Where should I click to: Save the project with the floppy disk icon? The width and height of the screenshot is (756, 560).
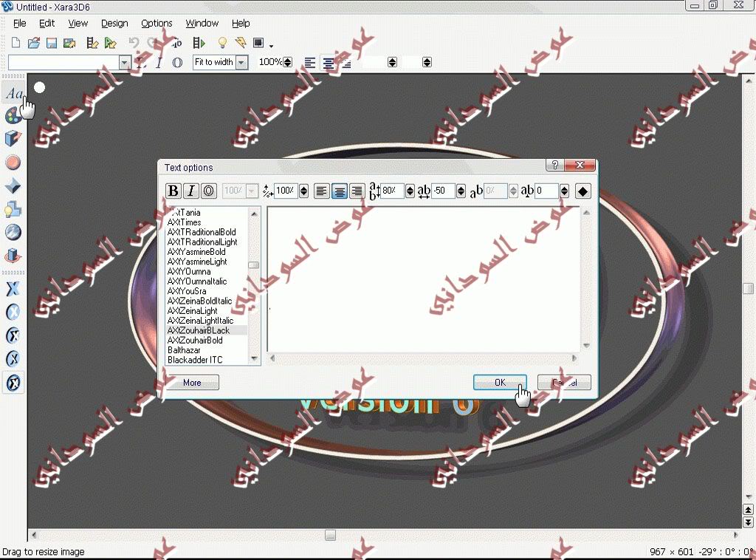click(52, 43)
